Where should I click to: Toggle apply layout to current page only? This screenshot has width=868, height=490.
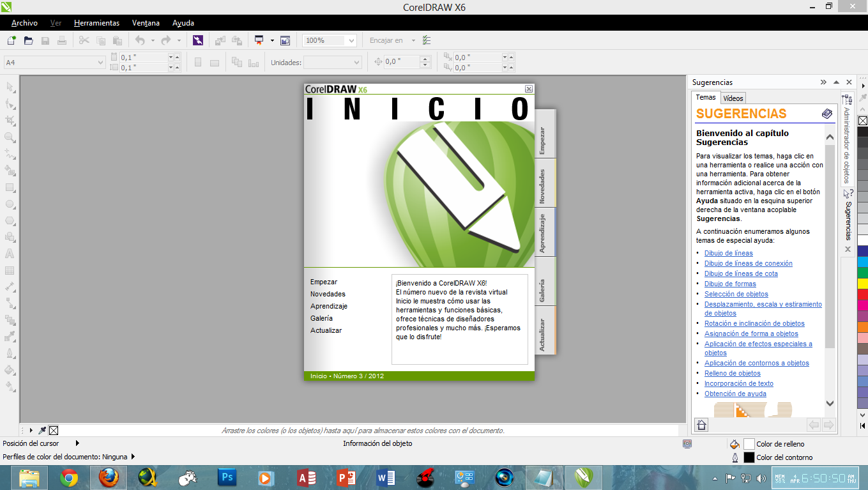pos(254,63)
